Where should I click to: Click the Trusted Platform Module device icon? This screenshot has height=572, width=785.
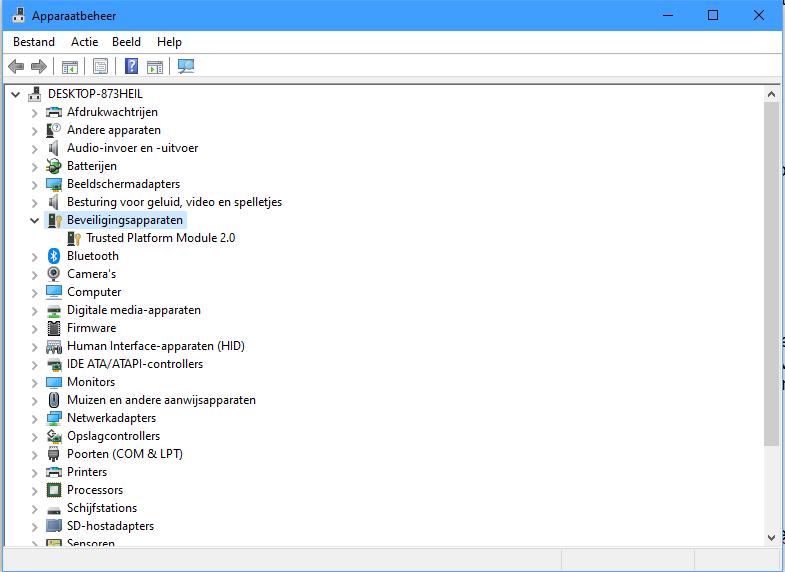point(73,238)
